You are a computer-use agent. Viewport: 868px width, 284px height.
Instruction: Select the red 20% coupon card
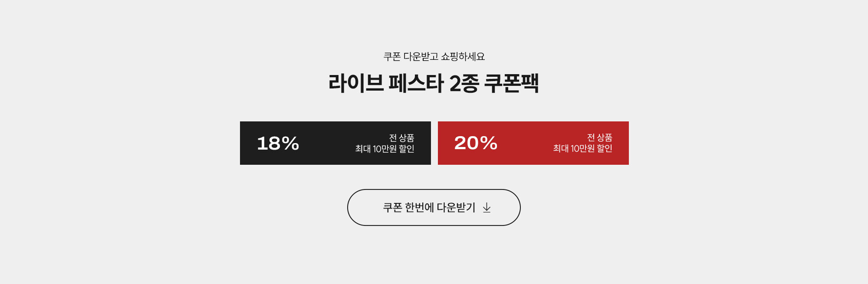point(533,143)
